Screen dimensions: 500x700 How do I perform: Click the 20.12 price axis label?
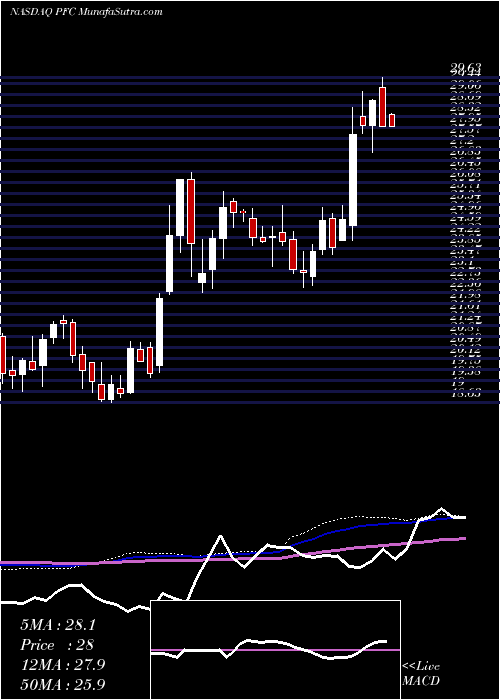pyautogui.click(x=467, y=351)
